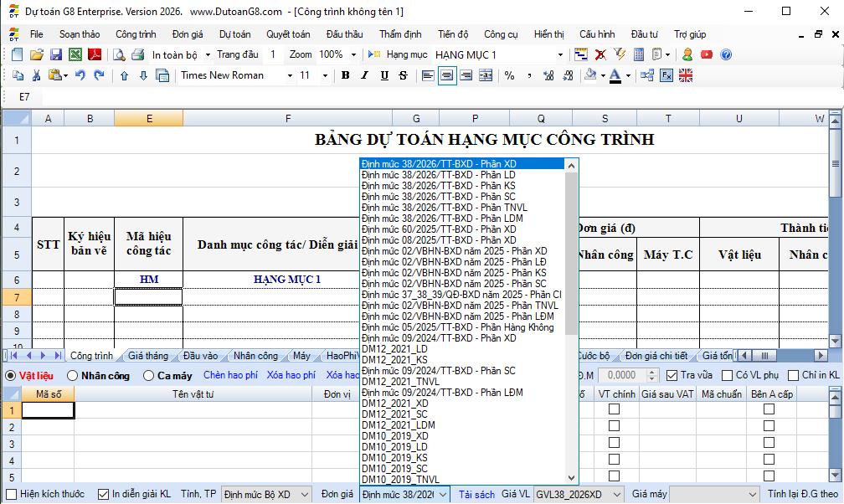The width and height of the screenshot is (844, 504).
Task: Apply strikethrough formatting
Action: 404,75
